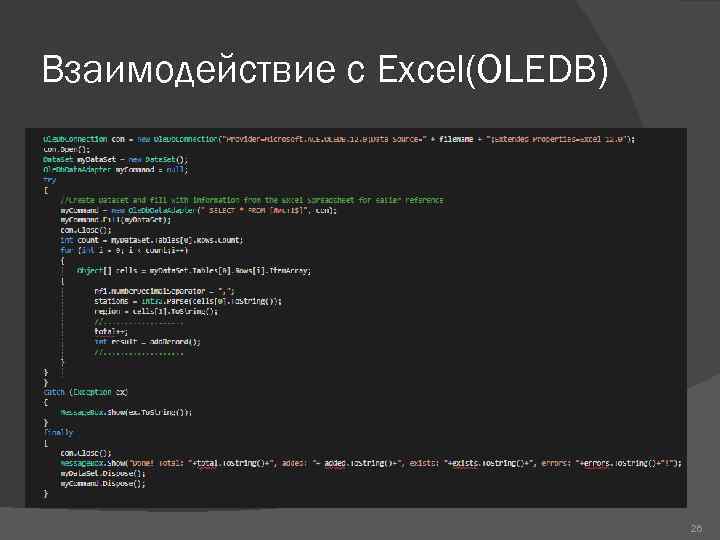
Task: Click 'myCommand.Fill(myDataSet);' line
Action: point(115,220)
